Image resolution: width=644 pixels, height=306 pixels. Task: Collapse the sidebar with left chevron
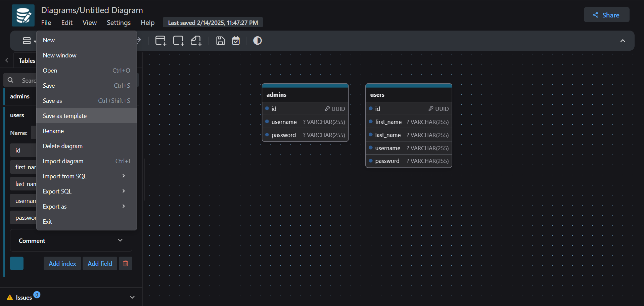coord(7,60)
